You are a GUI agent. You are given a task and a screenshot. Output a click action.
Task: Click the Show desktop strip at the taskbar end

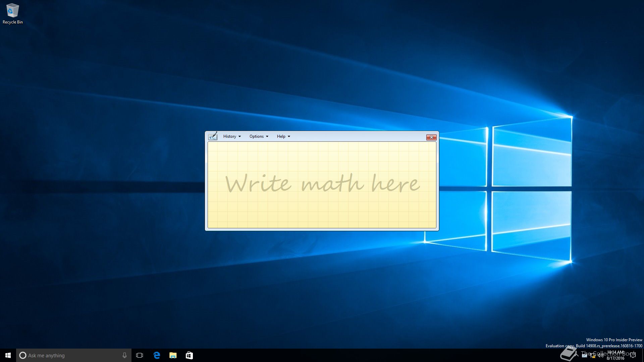(643, 355)
